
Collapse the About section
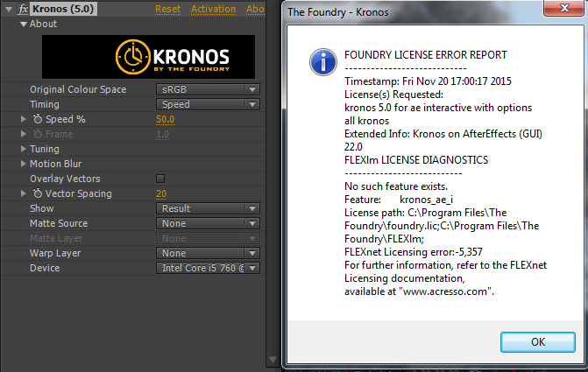pos(24,25)
